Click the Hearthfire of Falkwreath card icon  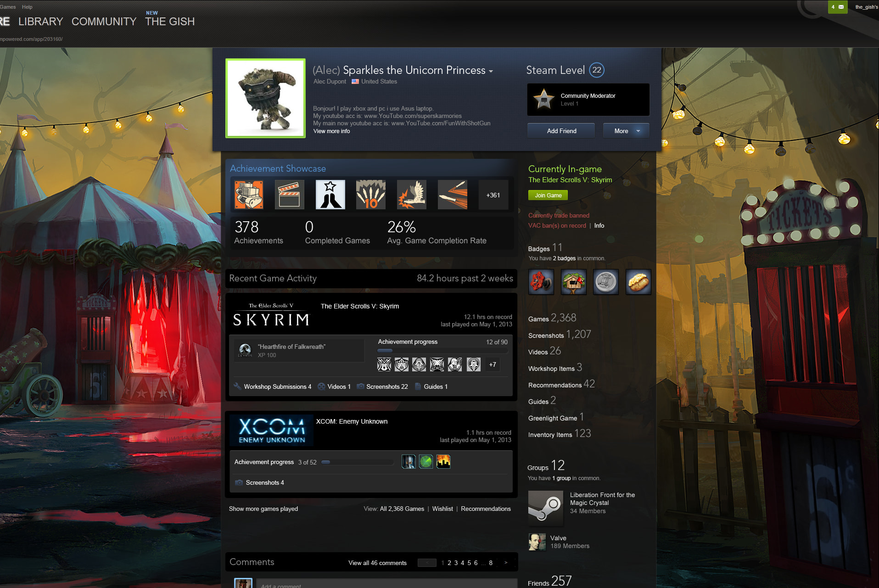[246, 351]
